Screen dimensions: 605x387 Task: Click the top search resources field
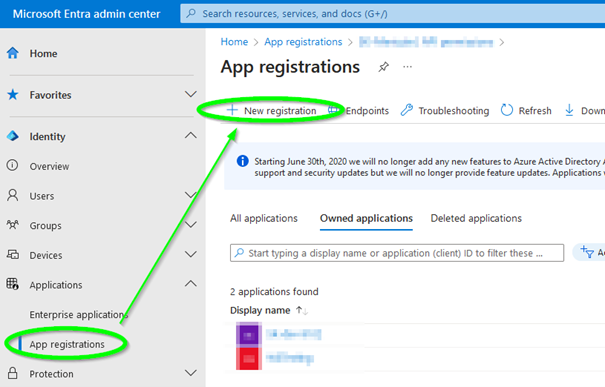pos(392,14)
